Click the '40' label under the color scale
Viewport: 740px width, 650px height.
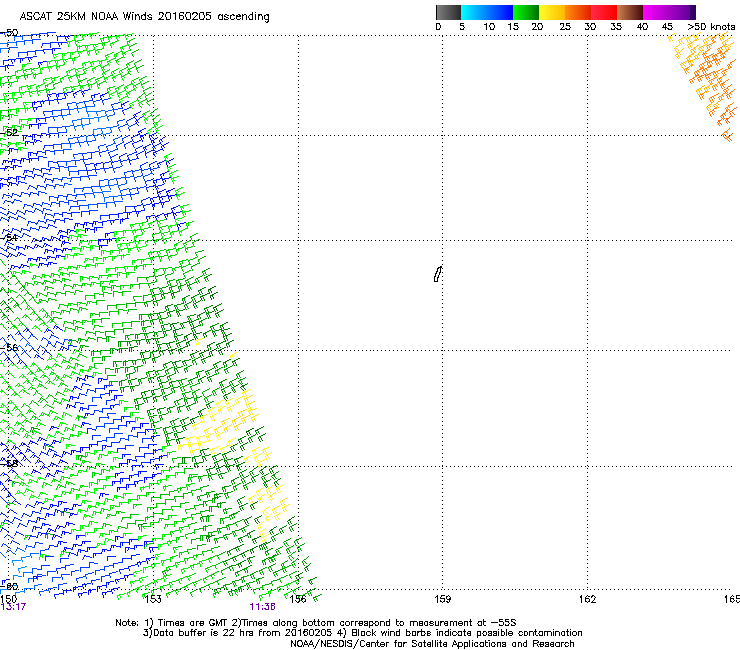point(642,27)
